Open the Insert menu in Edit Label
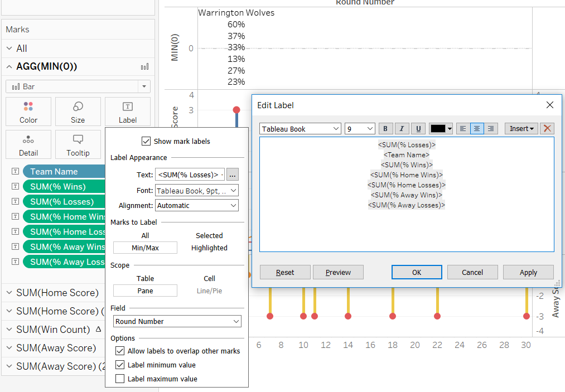Screen dimensions: 565x392 tap(521, 129)
